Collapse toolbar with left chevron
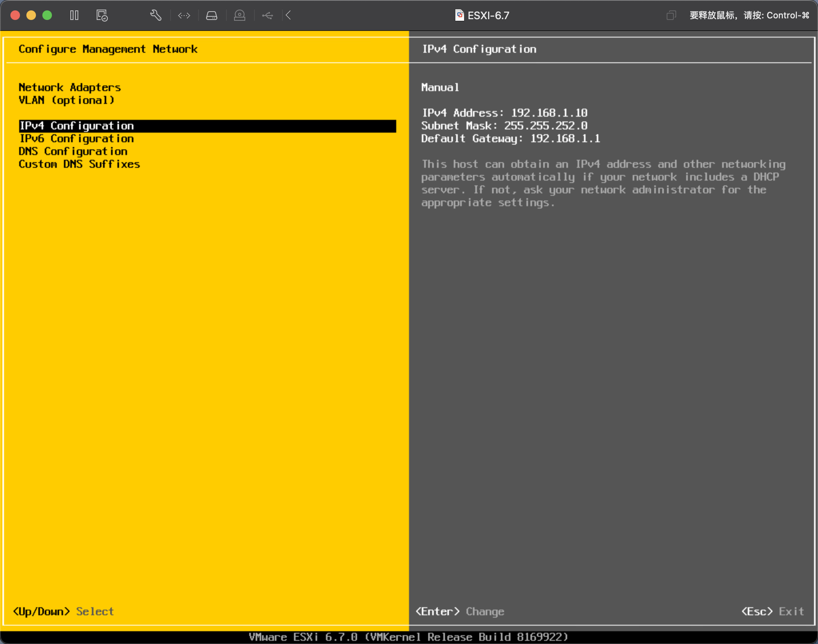This screenshot has width=818, height=644. [288, 15]
